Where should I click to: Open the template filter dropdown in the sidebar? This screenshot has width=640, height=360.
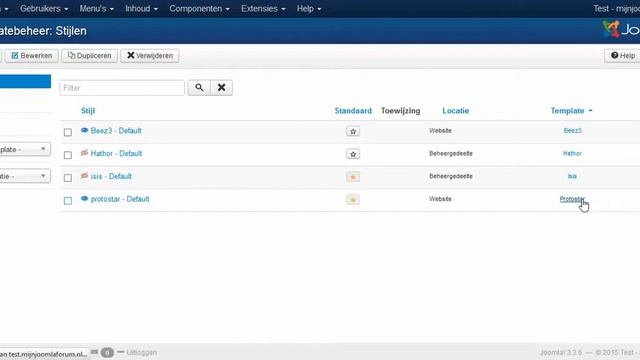coord(24,149)
